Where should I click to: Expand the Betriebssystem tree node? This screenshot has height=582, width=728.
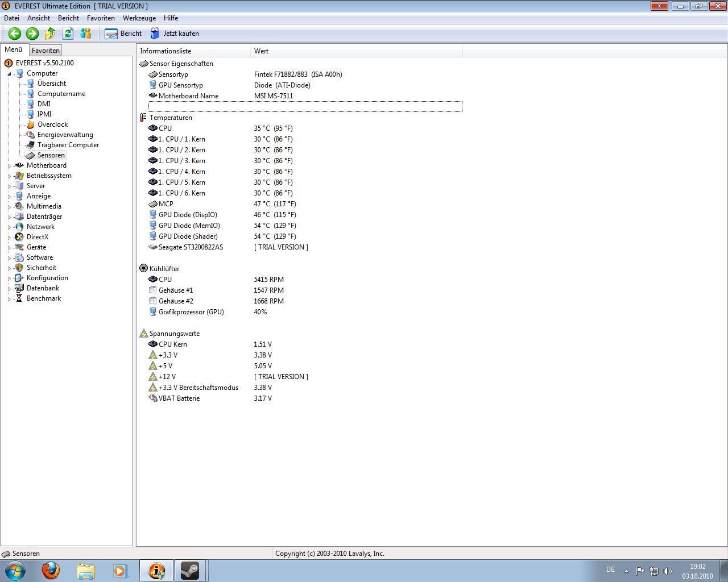pos(9,176)
